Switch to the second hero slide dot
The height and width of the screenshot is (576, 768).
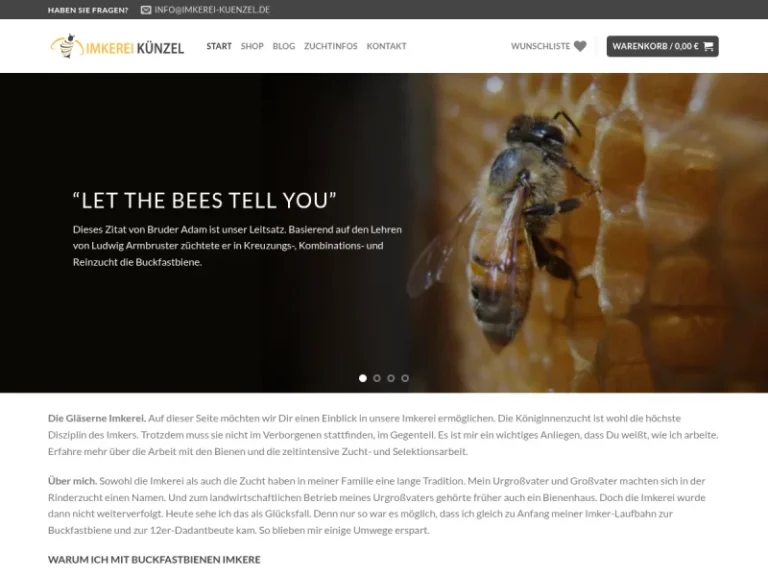point(377,378)
